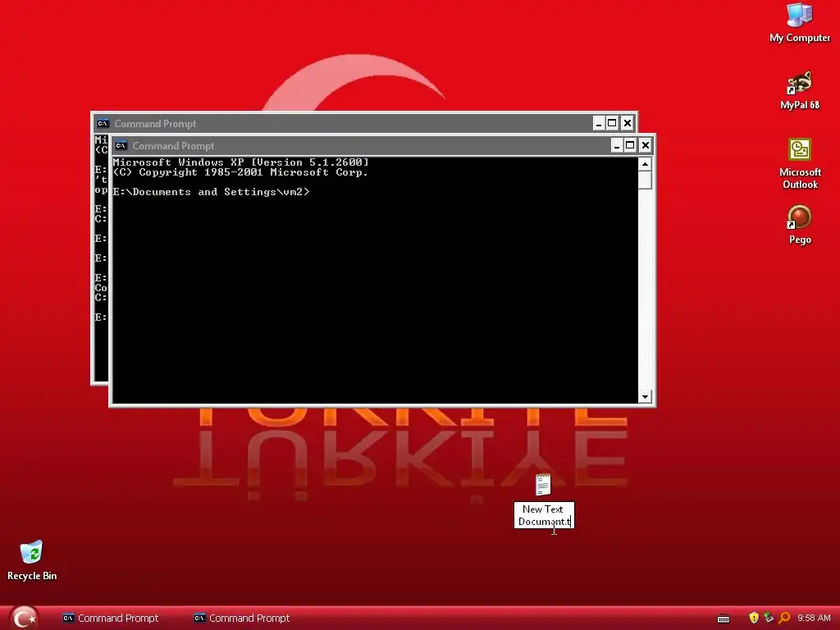
Task: Click scroll down arrow in front Command Prompt
Action: pyautogui.click(x=645, y=396)
